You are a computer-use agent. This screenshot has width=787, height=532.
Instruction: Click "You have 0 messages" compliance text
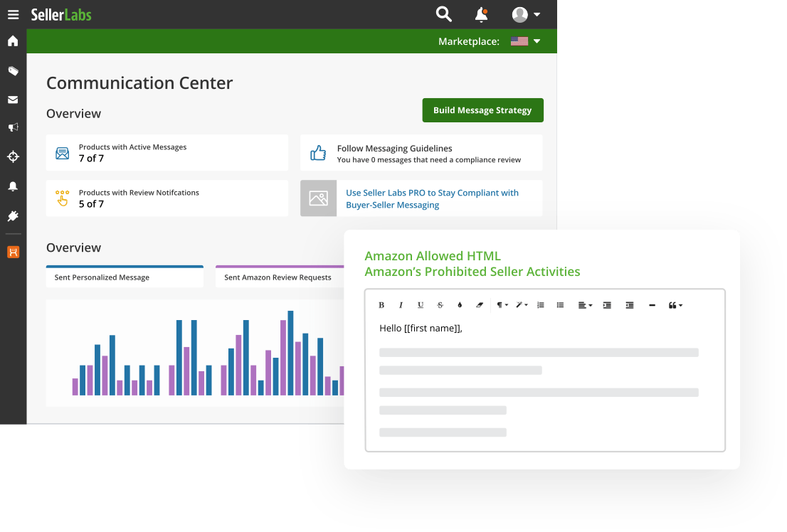(x=429, y=160)
